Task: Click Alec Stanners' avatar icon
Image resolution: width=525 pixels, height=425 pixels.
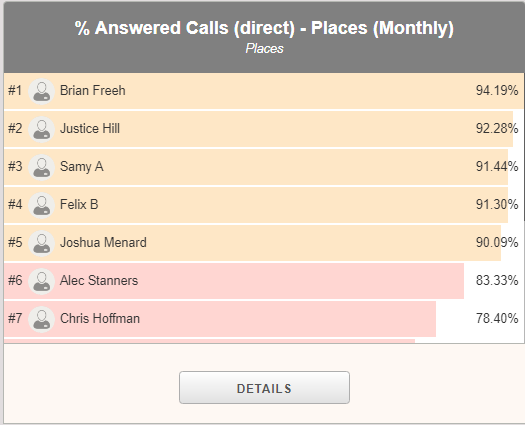Action: pos(42,281)
